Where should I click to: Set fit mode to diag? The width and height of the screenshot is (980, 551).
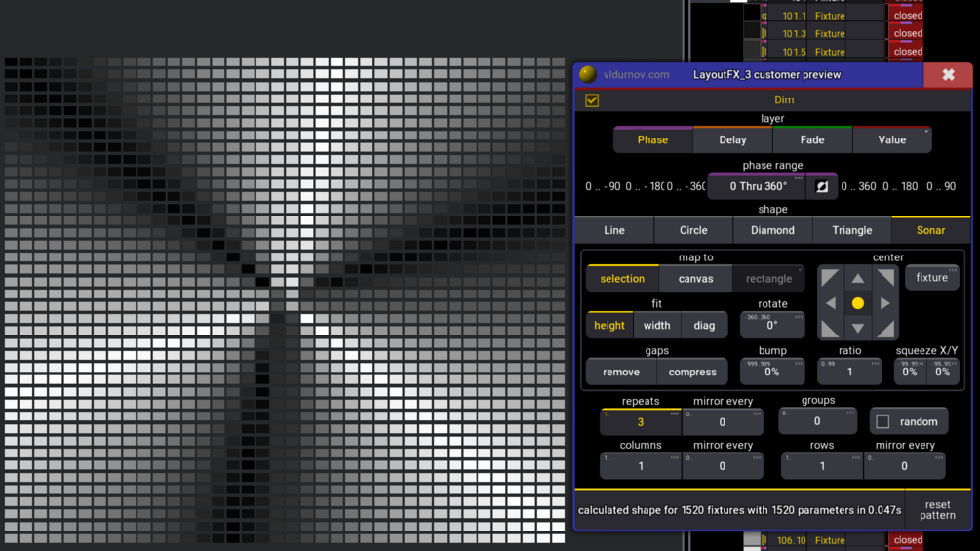pos(704,325)
